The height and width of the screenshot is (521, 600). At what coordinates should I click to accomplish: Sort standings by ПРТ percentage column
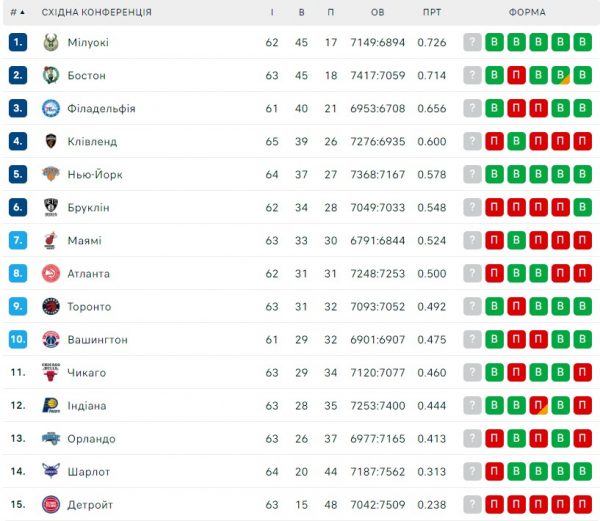(x=432, y=11)
